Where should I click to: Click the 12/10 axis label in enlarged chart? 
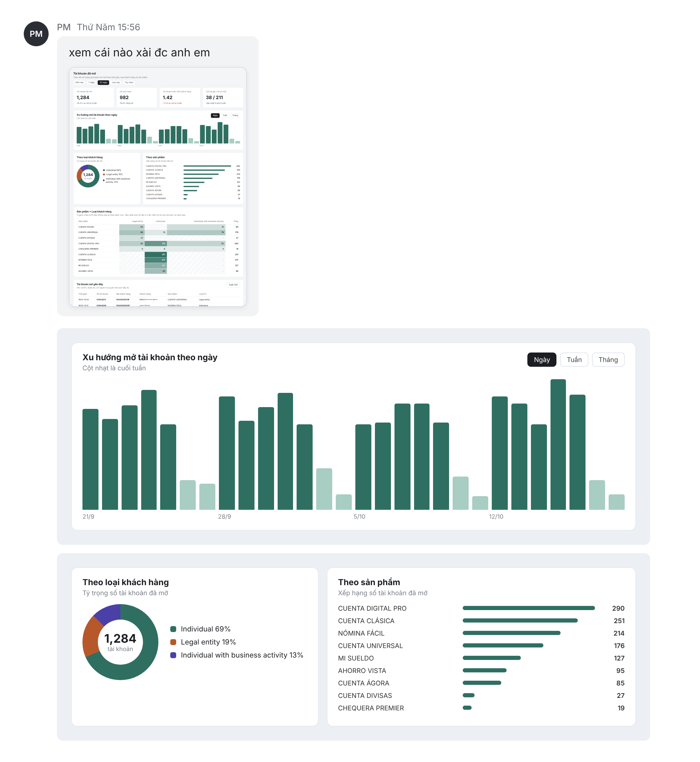(496, 517)
